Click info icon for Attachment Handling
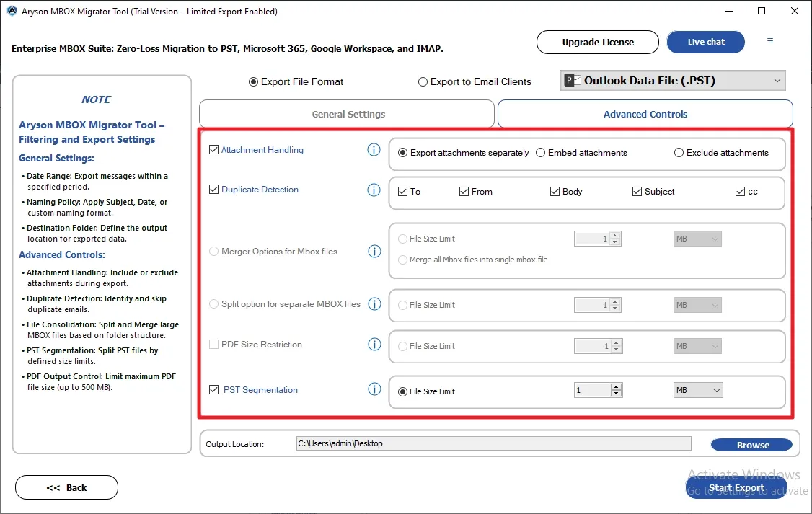 pyautogui.click(x=374, y=150)
